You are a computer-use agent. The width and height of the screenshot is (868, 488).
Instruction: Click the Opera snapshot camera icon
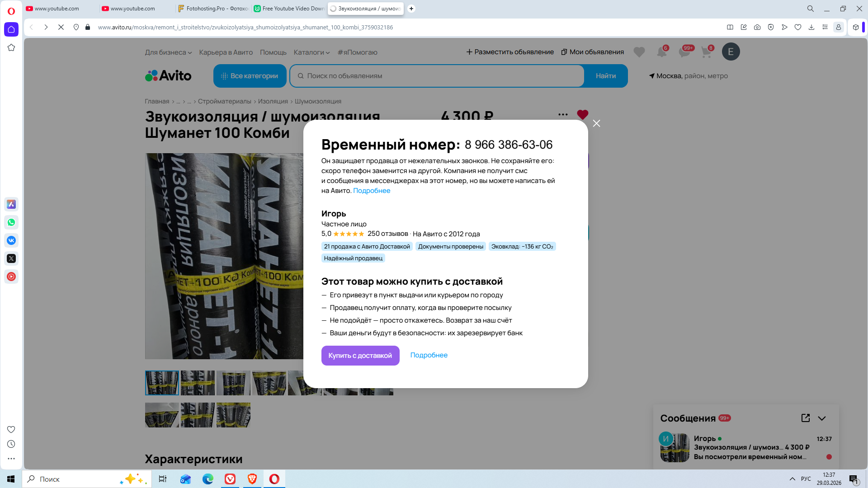757,27
